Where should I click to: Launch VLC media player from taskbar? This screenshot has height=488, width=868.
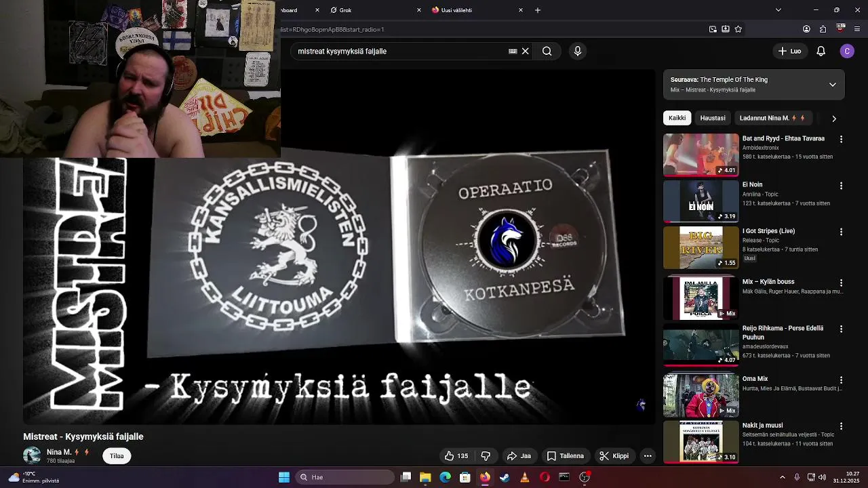[x=524, y=477]
